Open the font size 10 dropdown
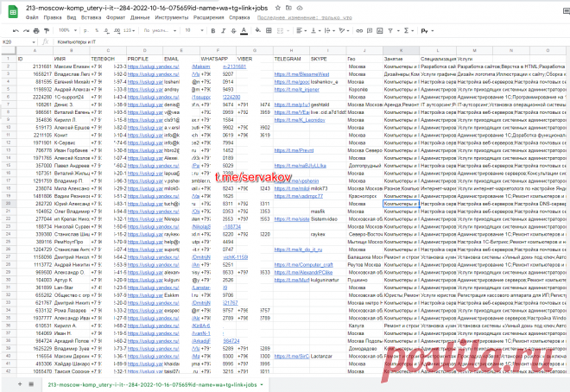570x392 pixels. pos(194,31)
